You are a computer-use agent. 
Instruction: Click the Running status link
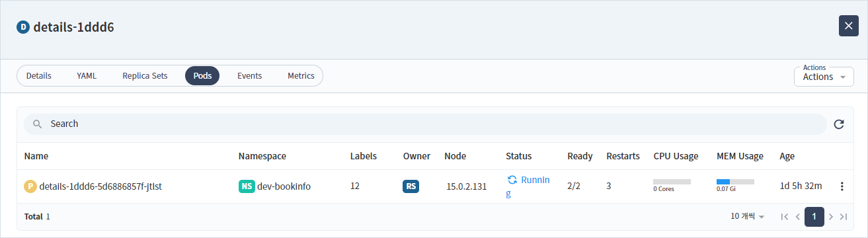[x=528, y=186]
